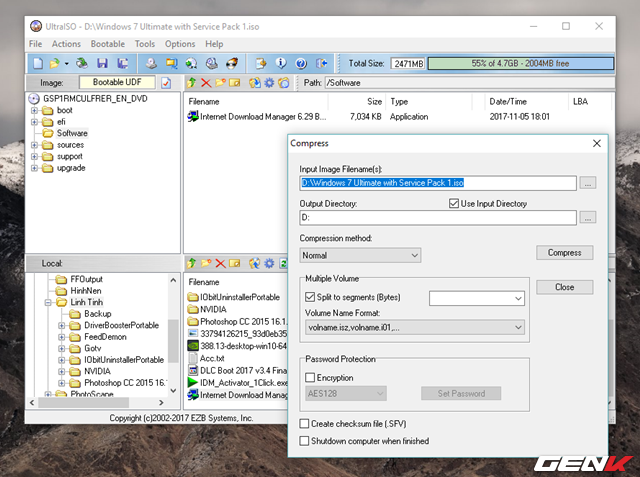Viewport: 640px width, 477px height.
Task: Click the Open CD/DVD toolbar icon
Action: (x=82, y=63)
